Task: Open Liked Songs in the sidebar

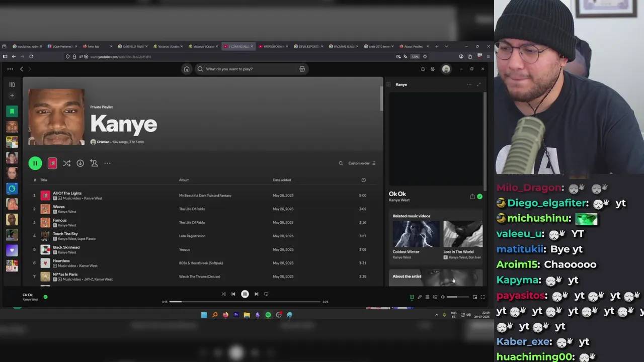Action: (x=12, y=111)
